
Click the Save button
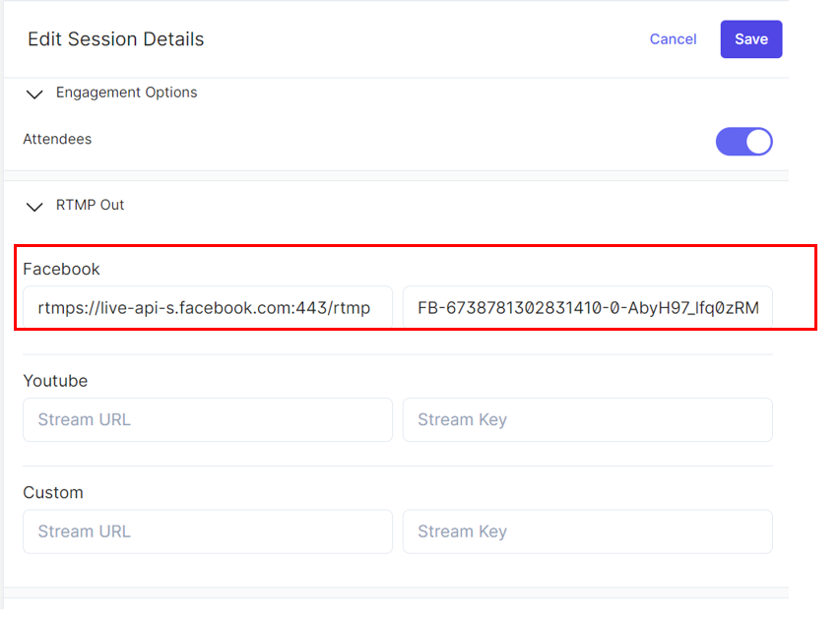point(750,39)
